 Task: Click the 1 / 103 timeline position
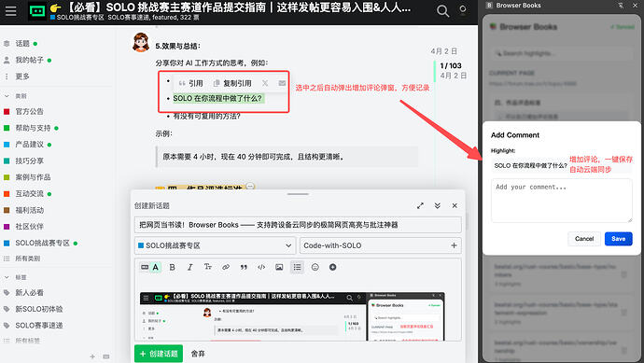pyautogui.click(x=451, y=65)
